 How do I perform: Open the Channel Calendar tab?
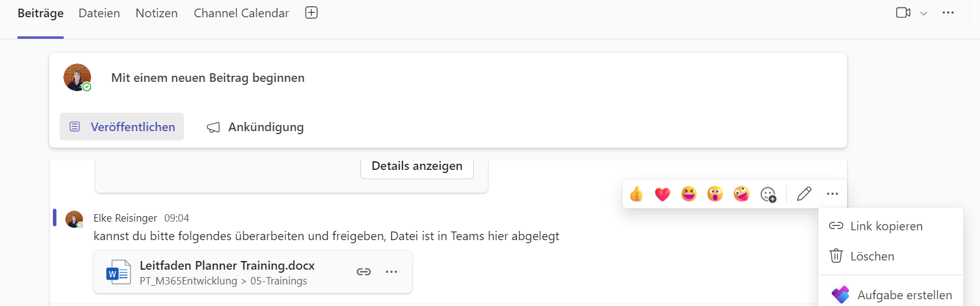241,13
